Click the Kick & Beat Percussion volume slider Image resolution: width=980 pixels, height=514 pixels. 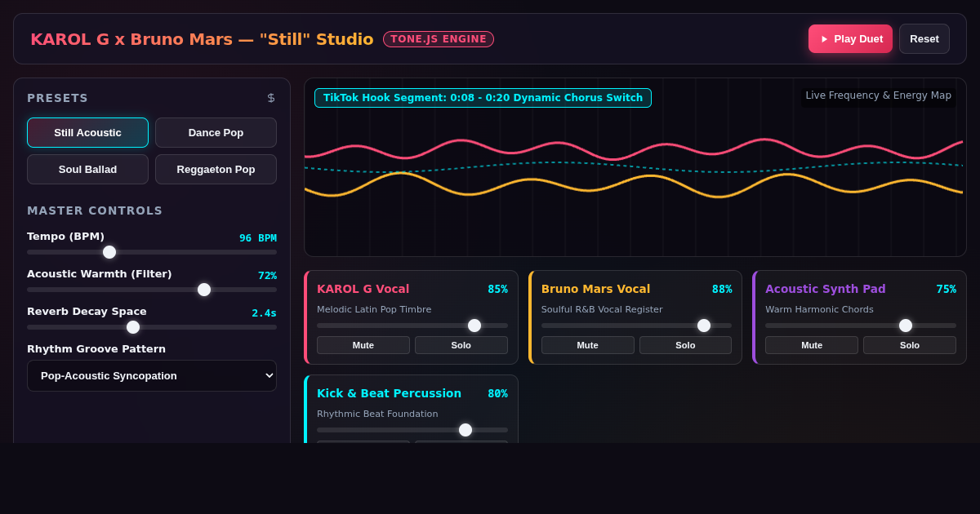(412, 430)
